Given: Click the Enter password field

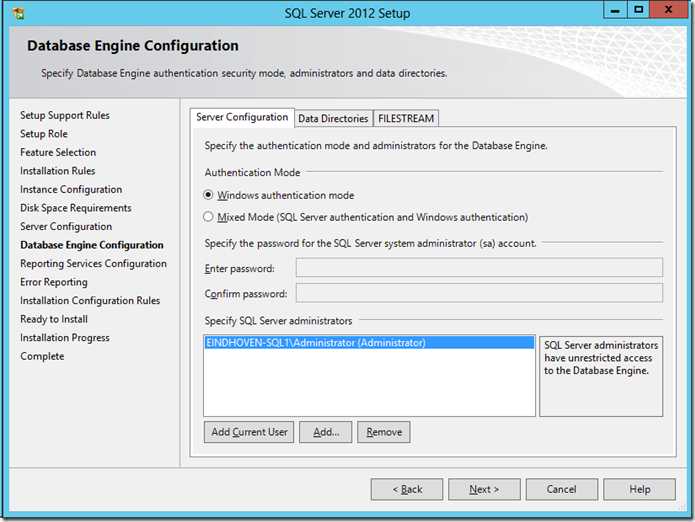Looking at the screenshot, I should 480,268.
